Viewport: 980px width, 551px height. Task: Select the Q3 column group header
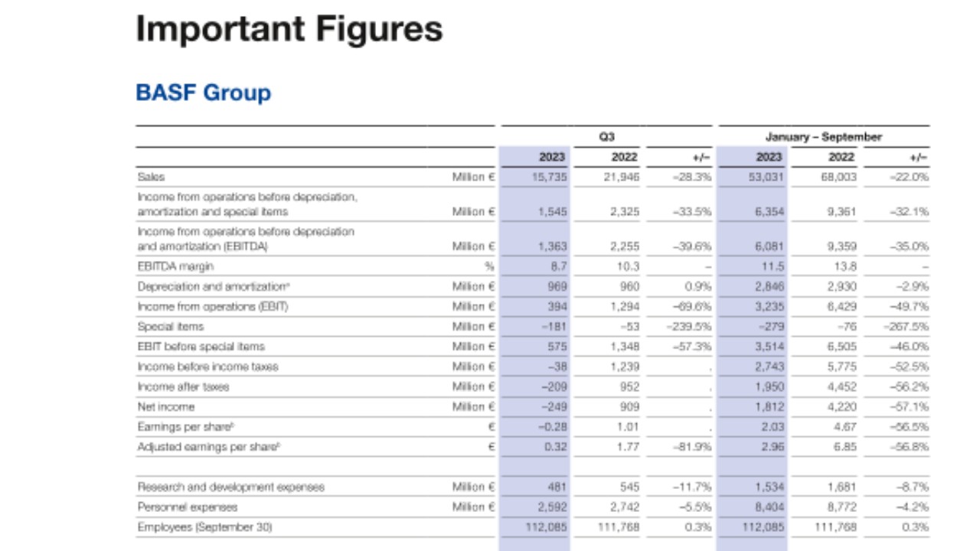(x=606, y=137)
